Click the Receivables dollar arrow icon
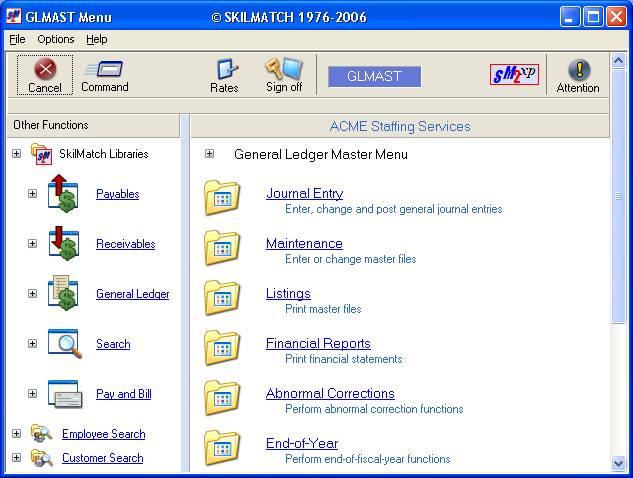The height and width of the screenshot is (478, 633). point(63,243)
